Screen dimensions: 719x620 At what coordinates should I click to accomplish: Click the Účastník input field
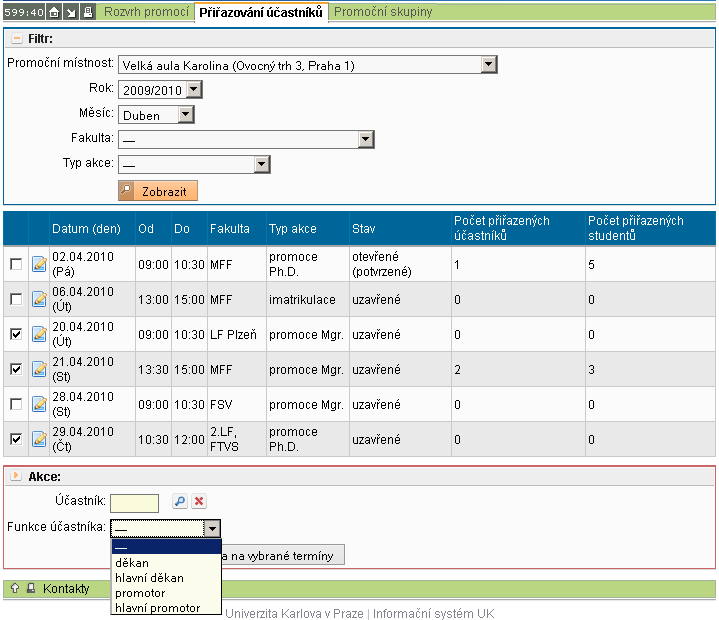coord(134,503)
